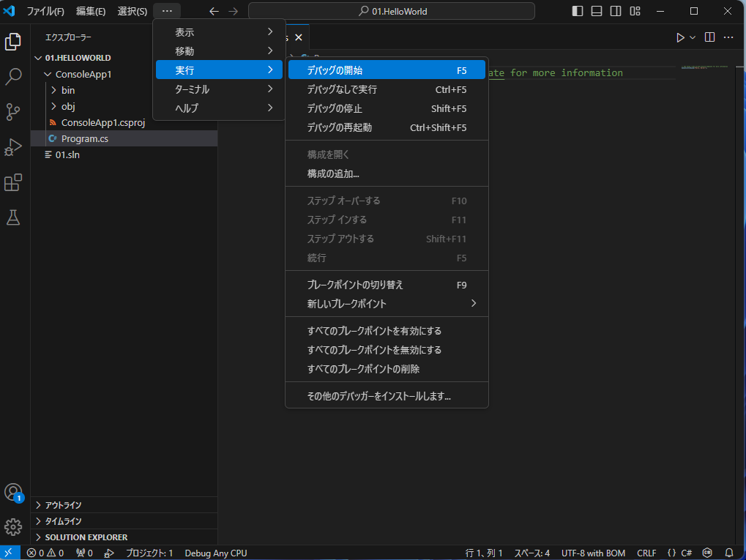The height and width of the screenshot is (560, 746).
Task: Click the remote window status bar icon
Action: click(9, 553)
